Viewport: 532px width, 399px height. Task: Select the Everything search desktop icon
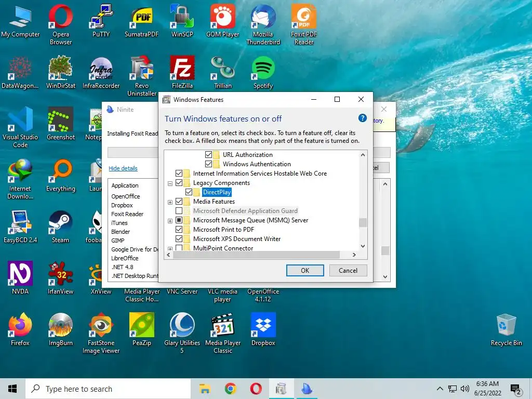tap(60, 176)
